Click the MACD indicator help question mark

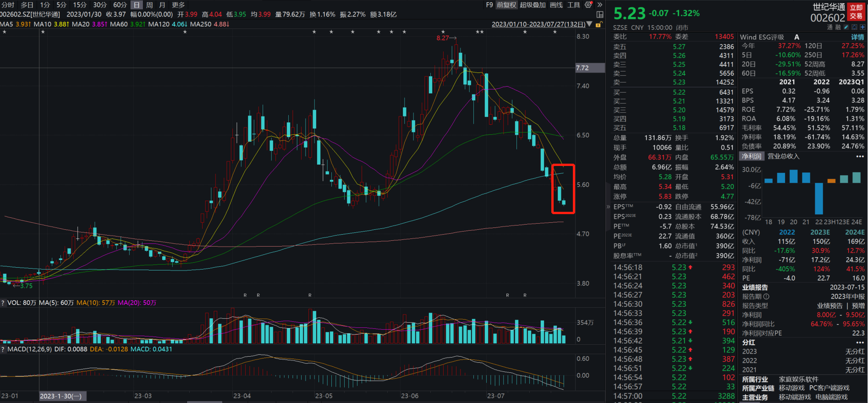click(3, 349)
